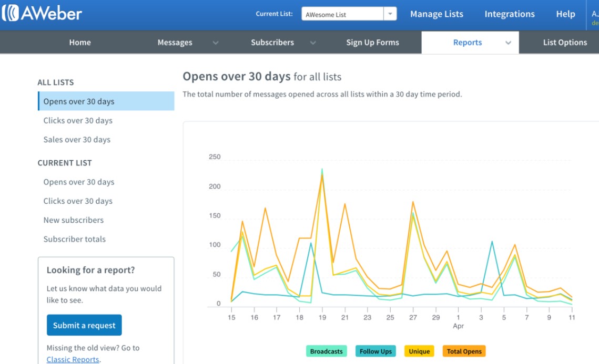The image size is (599, 364).
Task: Open the Home tab
Action: (80, 43)
